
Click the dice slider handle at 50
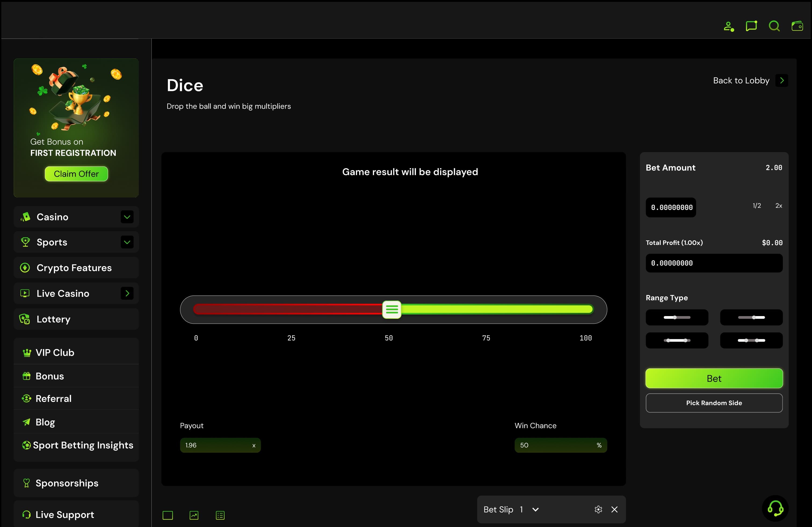(392, 310)
